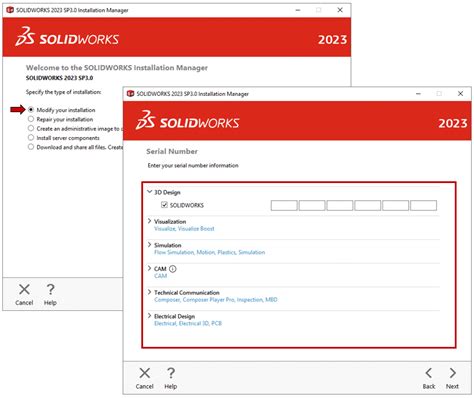Click front window title bar app icon
The image size is (474, 398).
click(x=130, y=94)
